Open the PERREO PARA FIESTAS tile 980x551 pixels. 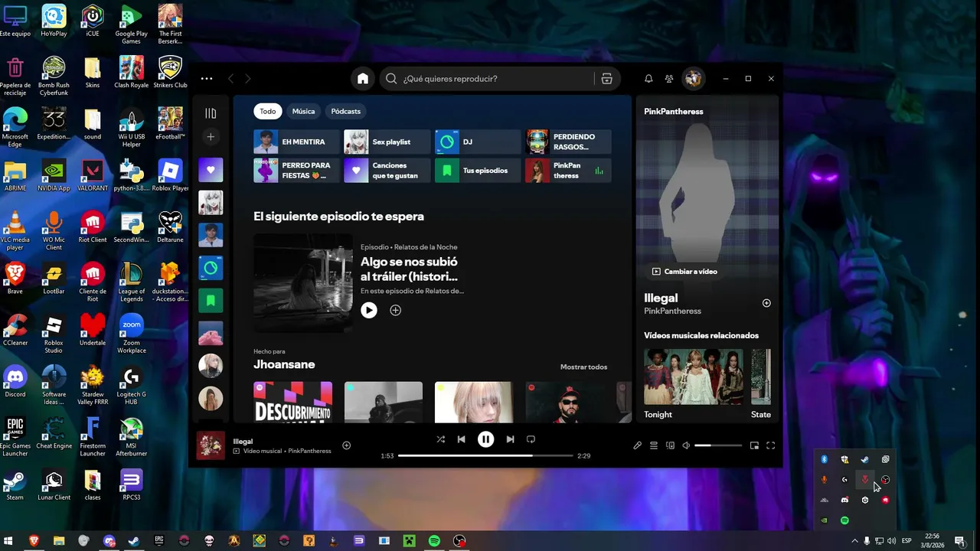click(296, 171)
